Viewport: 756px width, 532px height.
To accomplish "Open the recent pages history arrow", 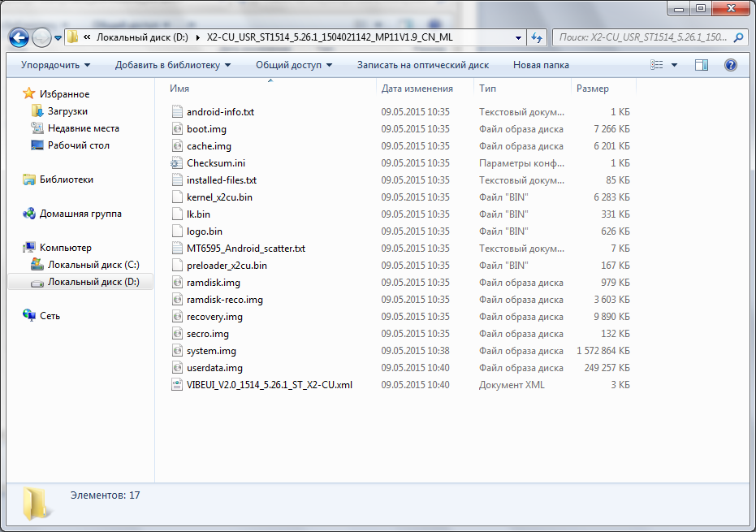I will point(58,37).
